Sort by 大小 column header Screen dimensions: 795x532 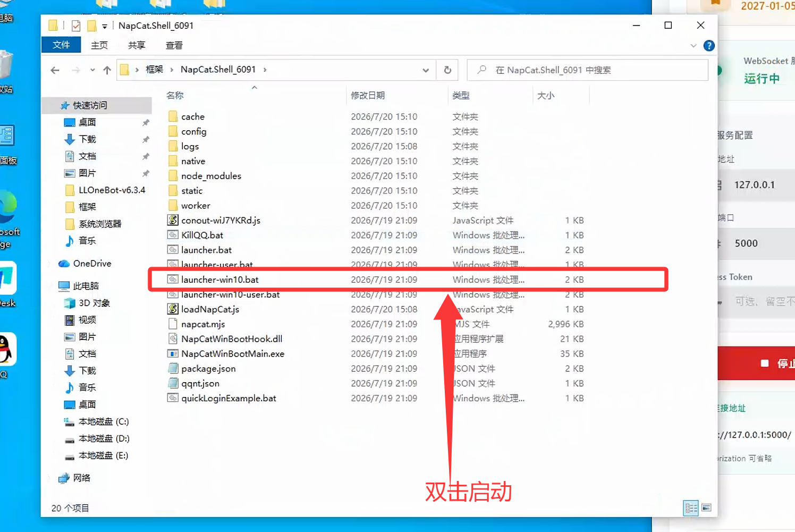coord(546,96)
